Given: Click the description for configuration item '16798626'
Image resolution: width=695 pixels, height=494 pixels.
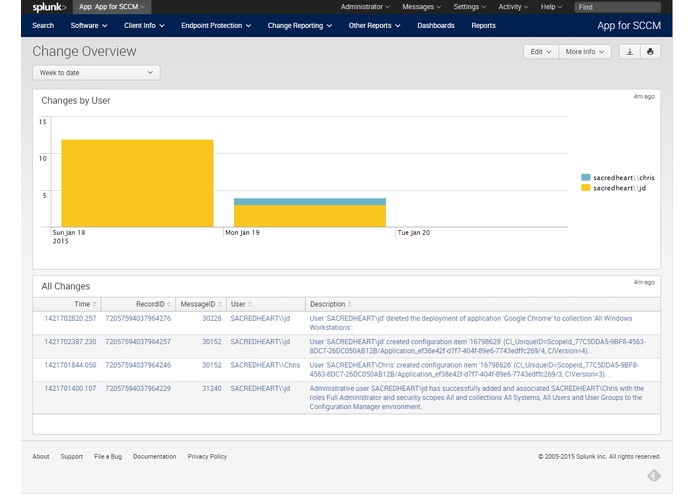Looking at the screenshot, I should [x=474, y=370].
